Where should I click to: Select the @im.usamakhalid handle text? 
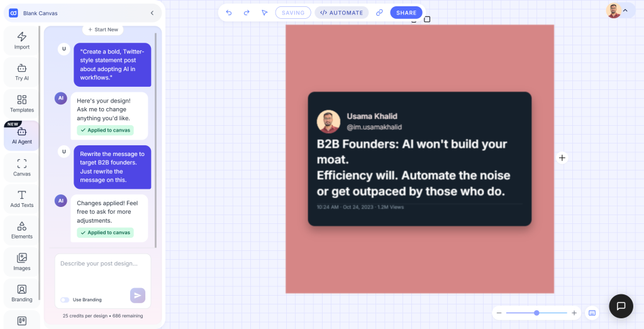coord(374,127)
